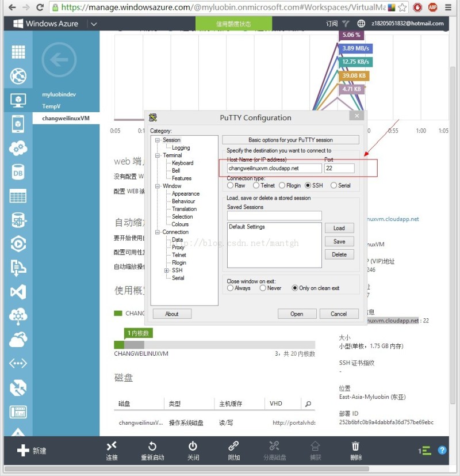Bookmark the page with the star icon
The width and height of the screenshot is (460, 476).
[x=402, y=7]
